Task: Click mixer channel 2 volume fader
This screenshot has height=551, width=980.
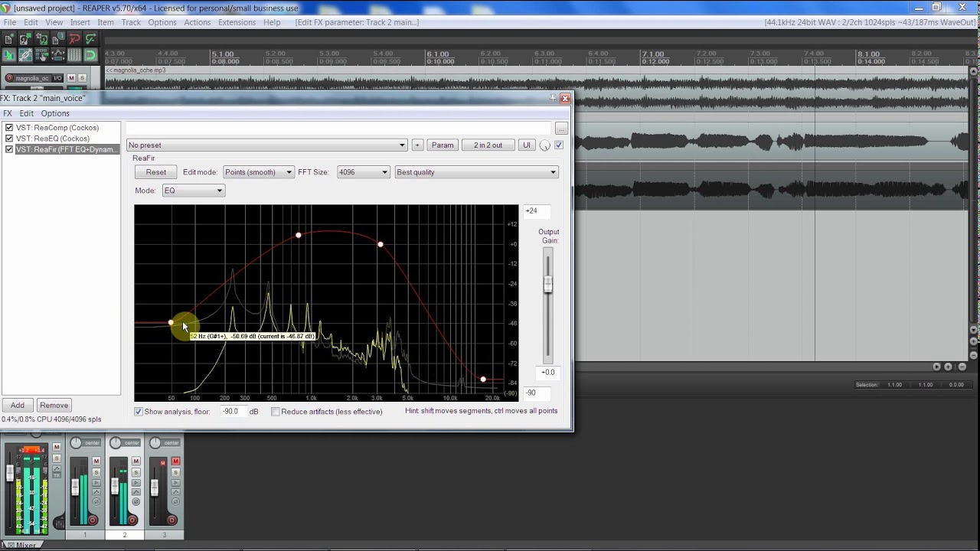Action: pyautogui.click(x=115, y=486)
